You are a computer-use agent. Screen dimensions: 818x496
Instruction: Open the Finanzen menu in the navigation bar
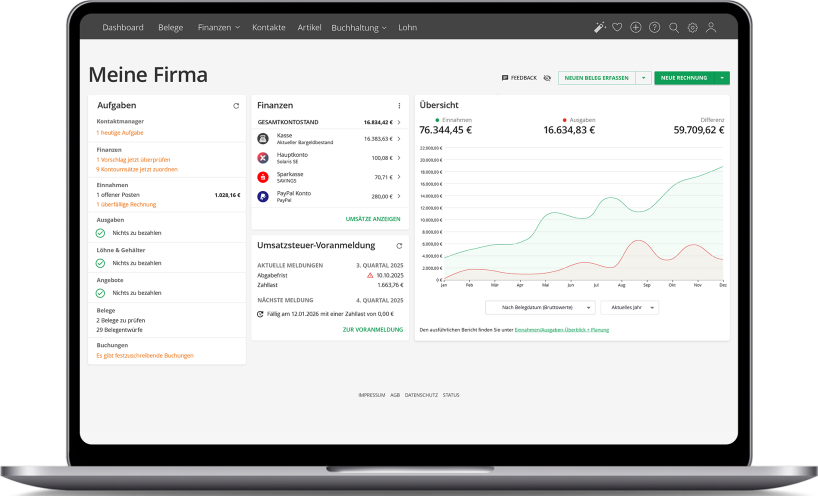218,28
